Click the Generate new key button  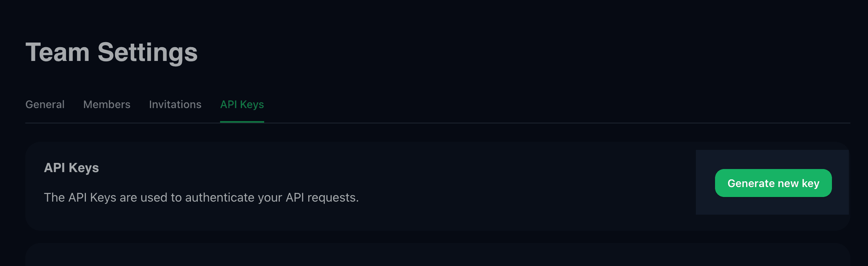[x=773, y=183]
